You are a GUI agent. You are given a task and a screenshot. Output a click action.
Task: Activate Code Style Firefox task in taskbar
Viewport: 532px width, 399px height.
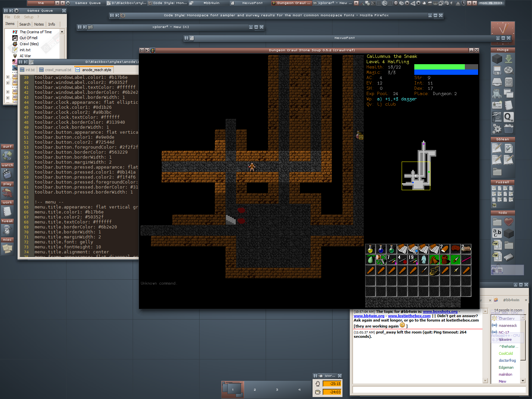coord(168,3)
